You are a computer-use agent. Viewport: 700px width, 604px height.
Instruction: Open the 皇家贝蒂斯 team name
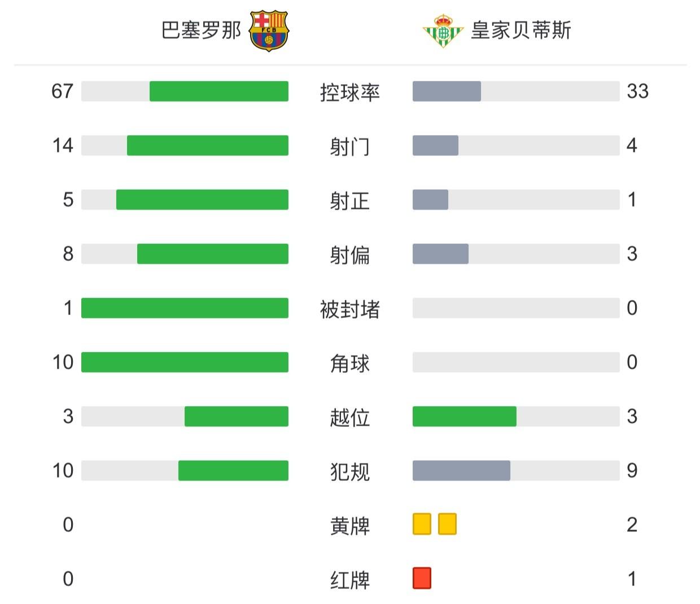click(x=520, y=30)
